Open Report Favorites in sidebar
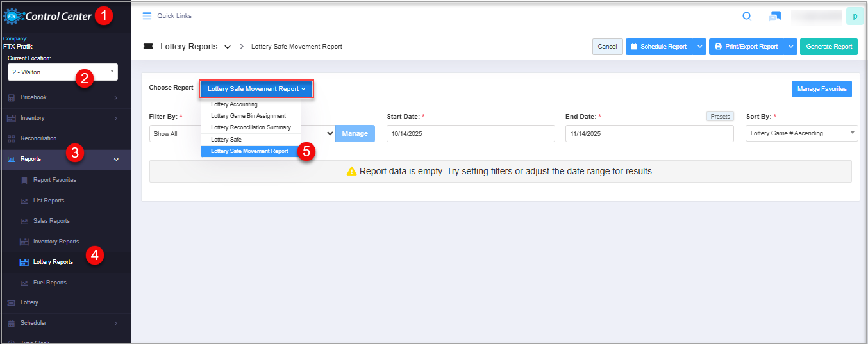 (54, 180)
